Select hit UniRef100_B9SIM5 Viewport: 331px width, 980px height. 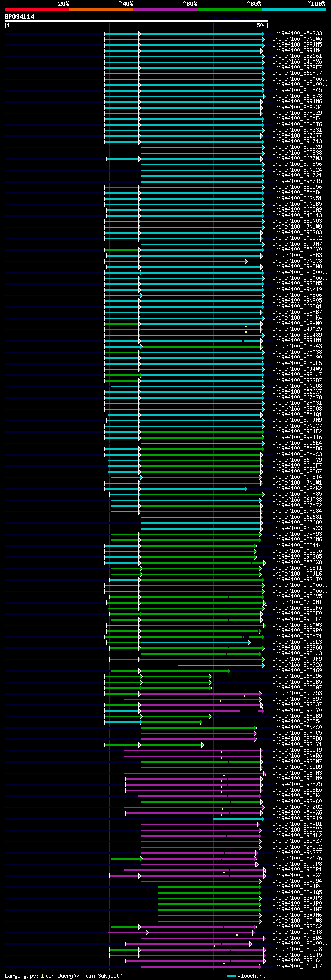tap(297, 284)
